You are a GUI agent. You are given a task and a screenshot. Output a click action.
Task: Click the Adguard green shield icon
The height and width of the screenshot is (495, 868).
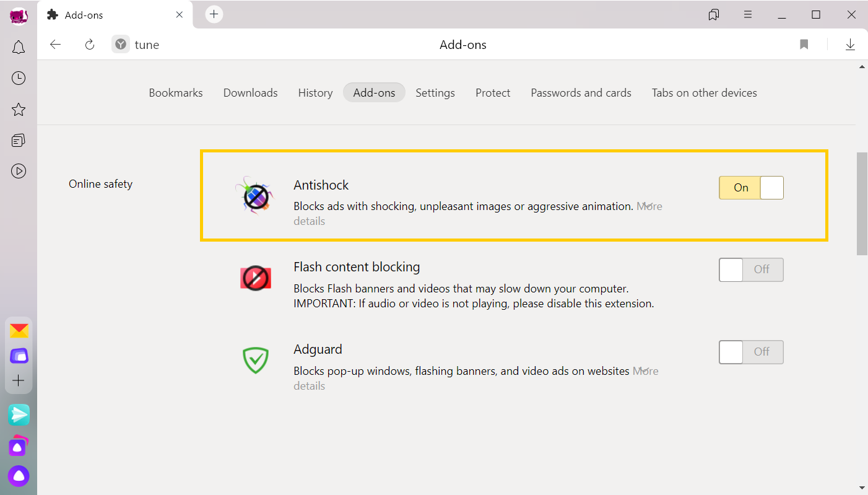pos(256,361)
